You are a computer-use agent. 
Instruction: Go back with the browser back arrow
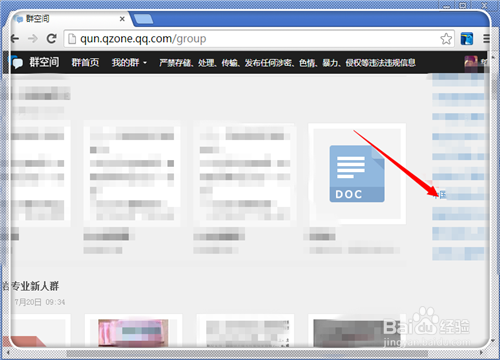point(15,39)
